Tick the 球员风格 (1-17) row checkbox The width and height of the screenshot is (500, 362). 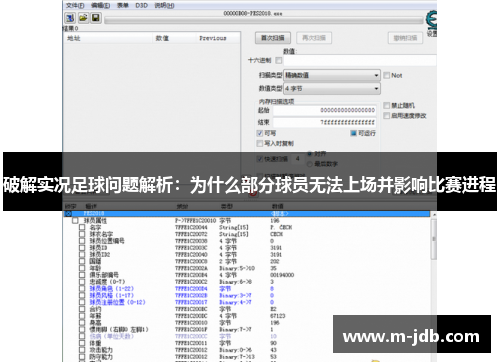[x=82, y=295]
